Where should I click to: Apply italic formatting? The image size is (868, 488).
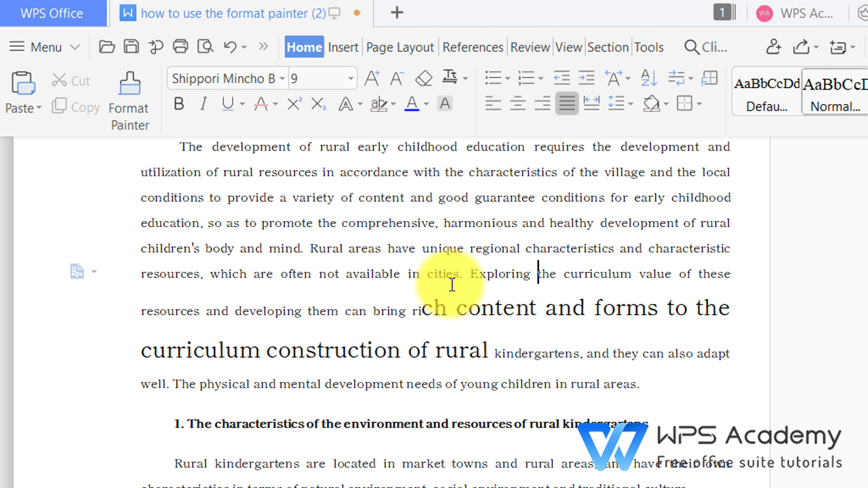(x=203, y=103)
